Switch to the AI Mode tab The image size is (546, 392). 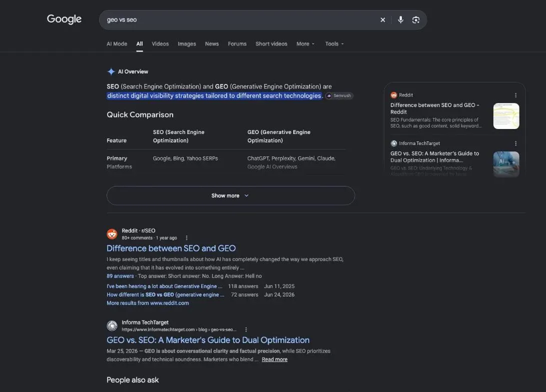(117, 44)
